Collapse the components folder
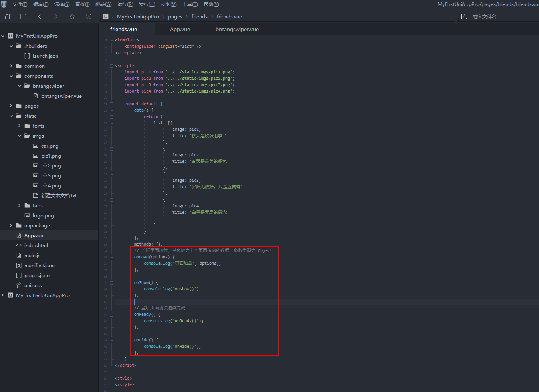This screenshot has width=539, height=392. coord(11,76)
